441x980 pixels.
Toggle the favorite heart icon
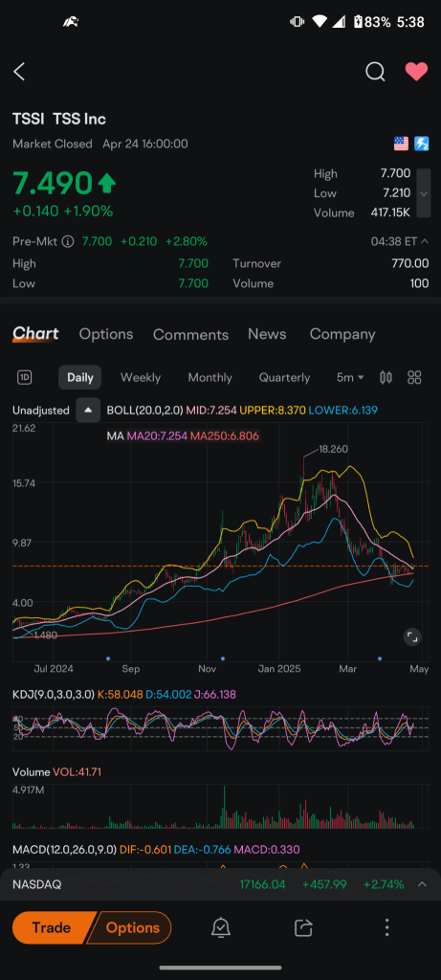417,72
